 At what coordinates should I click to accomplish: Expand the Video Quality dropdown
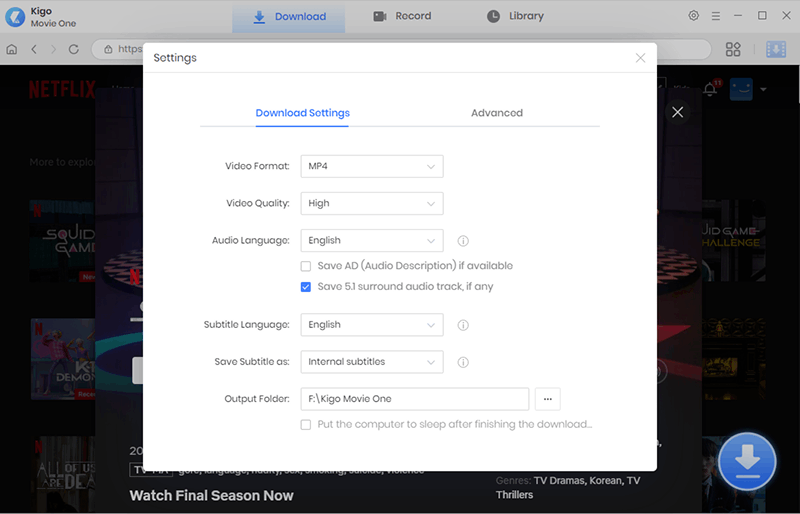coord(372,204)
